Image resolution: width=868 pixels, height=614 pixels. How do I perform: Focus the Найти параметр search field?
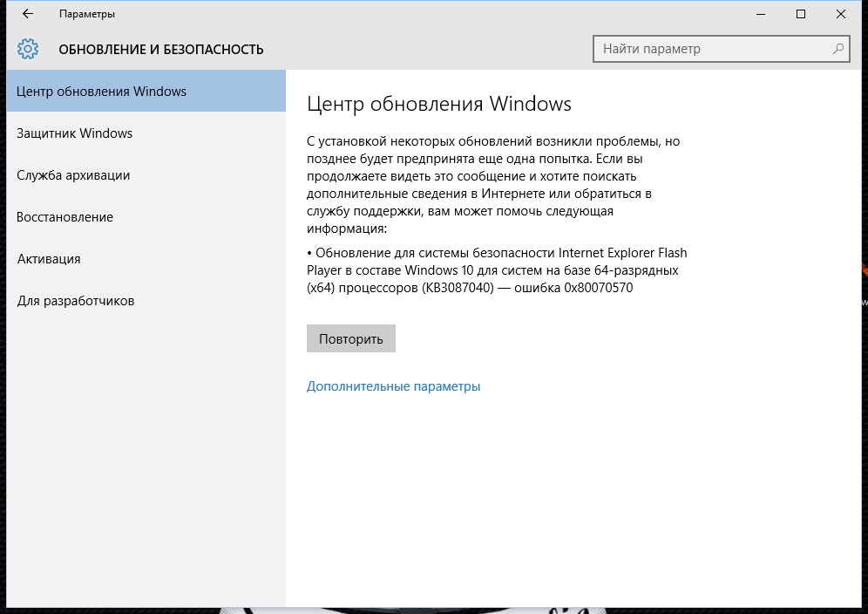710,49
